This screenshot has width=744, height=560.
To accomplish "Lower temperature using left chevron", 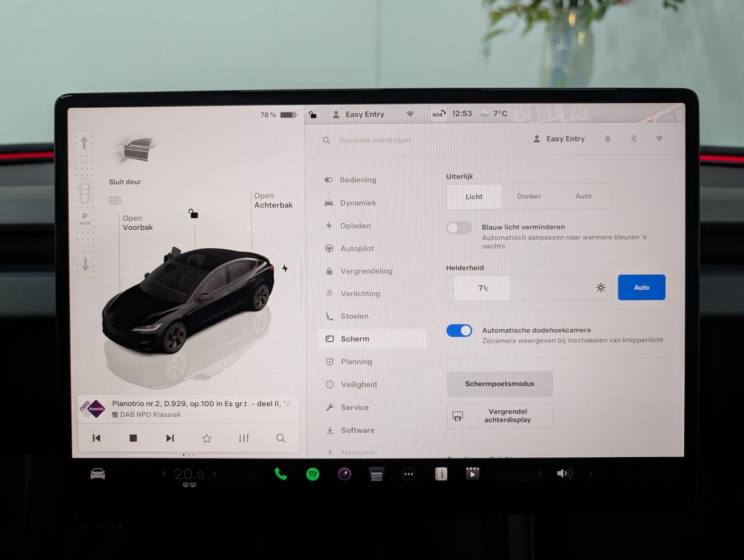I will pos(164,474).
